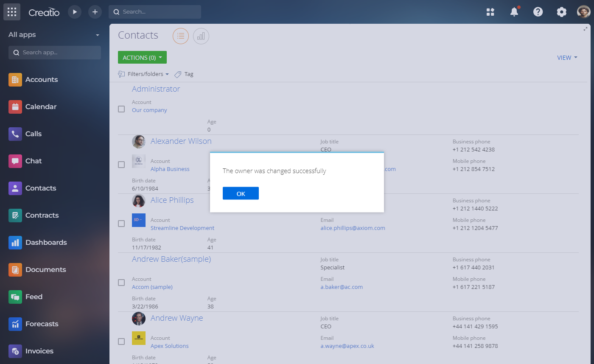Click the Alpha Business account logo
This screenshot has width=594, height=364.
click(x=139, y=161)
